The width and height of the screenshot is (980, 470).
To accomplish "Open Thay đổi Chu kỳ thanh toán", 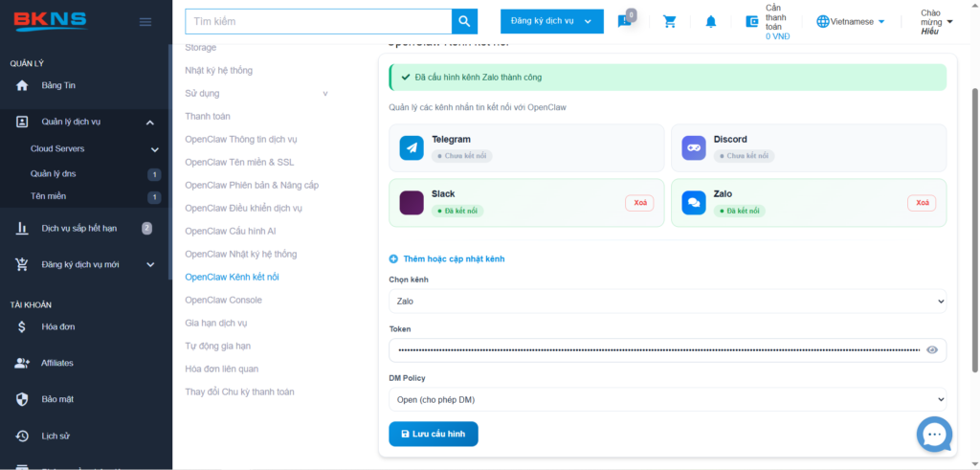I will point(239,392).
